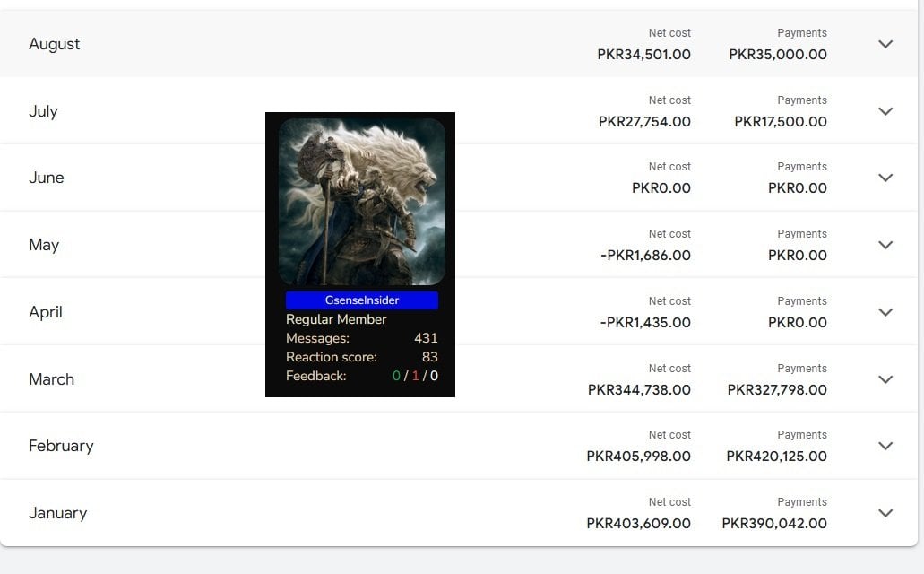Click the May month label
Screen dimensions: 924x574
(x=44, y=245)
